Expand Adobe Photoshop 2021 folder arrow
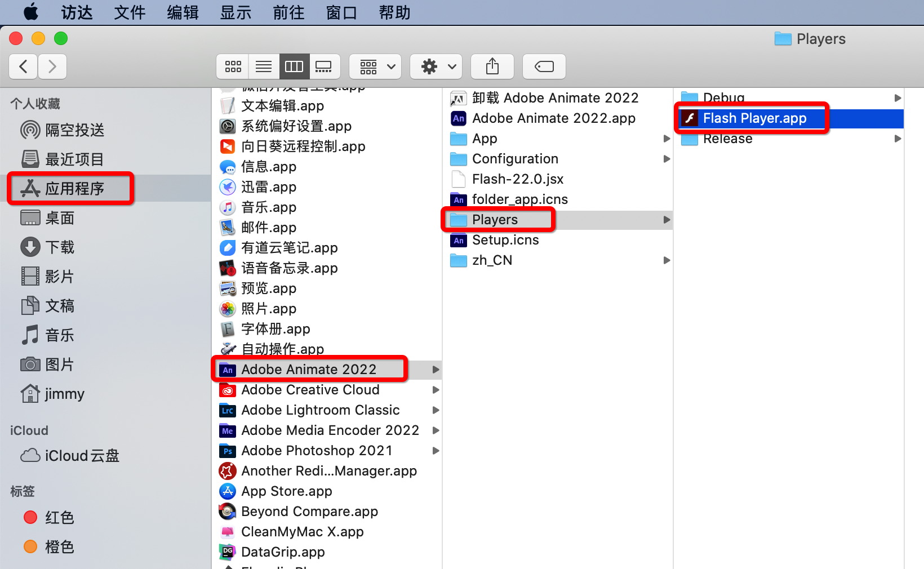This screenshot has width=924, height=569. pos(436,451)
